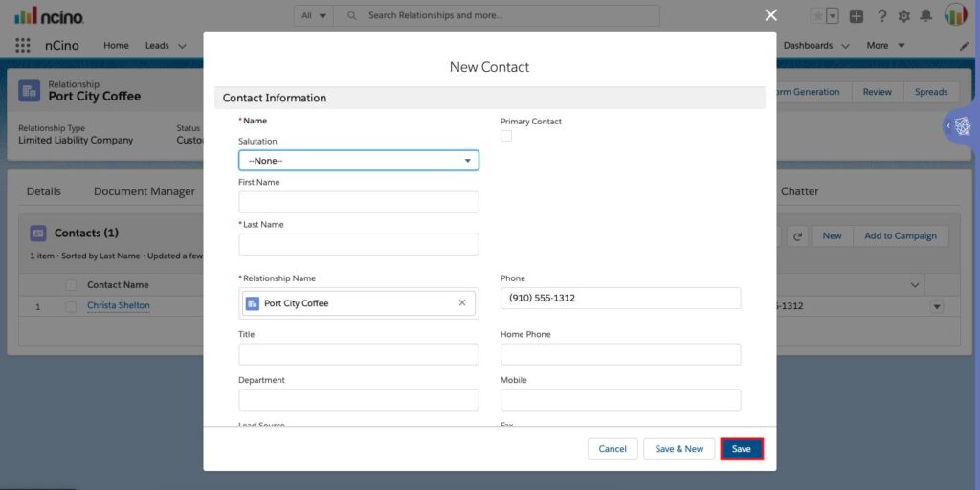Open the notifications bell

(x=925, y=16)
